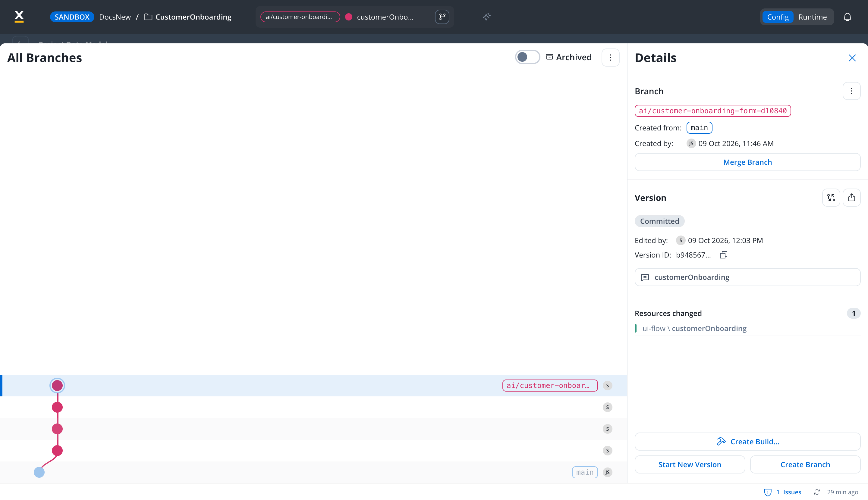Open the branch graph icon in header
The height and width of the screenshot is (500, 868).
pos(442,17)
